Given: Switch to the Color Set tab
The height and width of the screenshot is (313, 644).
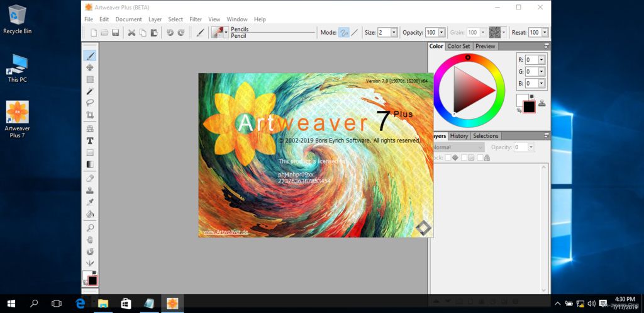Looking at the screenshot, I should pos(458,46).
